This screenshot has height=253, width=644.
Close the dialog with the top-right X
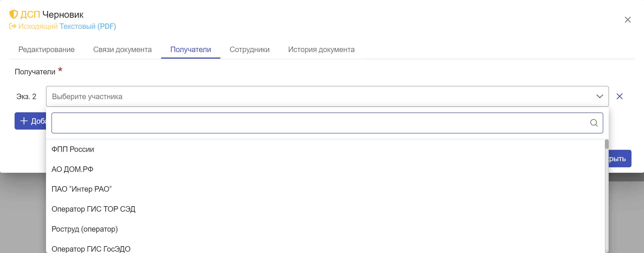(x=628, y=20)
